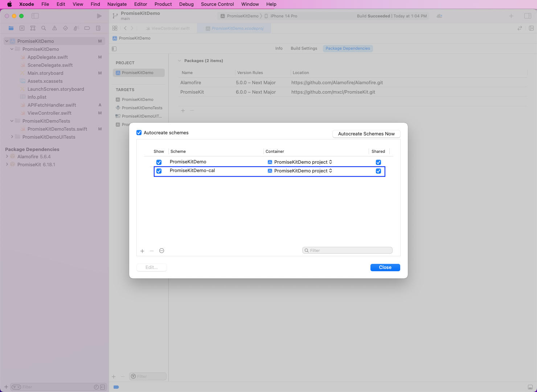Image resolution: width=537 pixels, height=392 pixels.
Task: Open the Apple menu
Action: pos(10,4)
